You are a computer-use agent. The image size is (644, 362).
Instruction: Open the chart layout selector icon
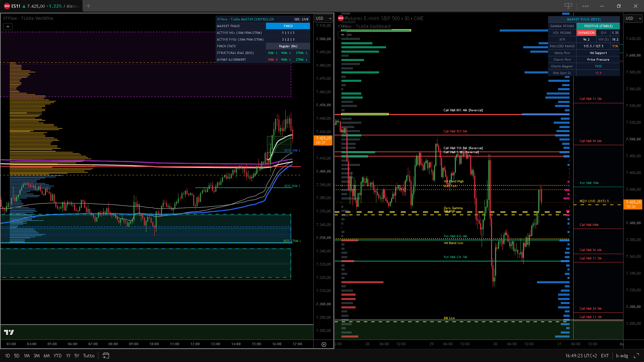(568, 6)
